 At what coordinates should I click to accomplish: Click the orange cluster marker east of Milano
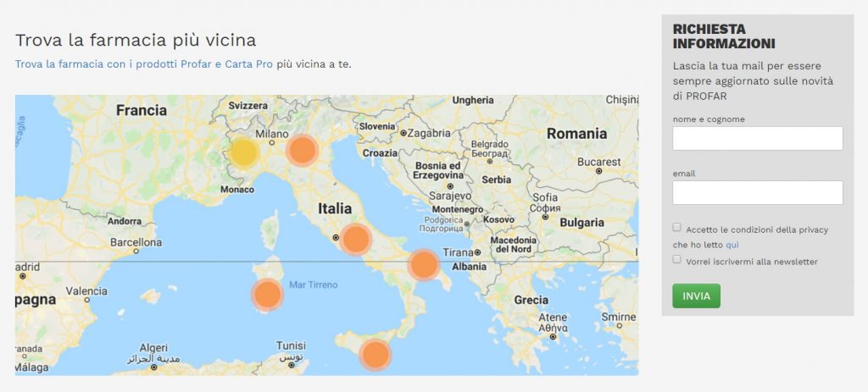point(303,151)
